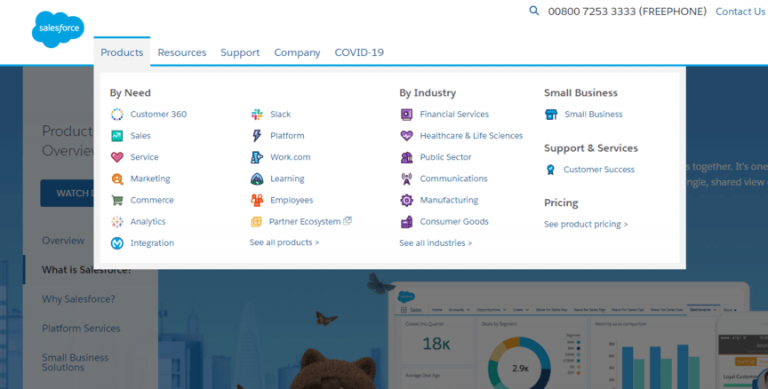The image size is (768, 389).
Task: Click the Integration MuleSoft icon
Action: pos(117,243)
